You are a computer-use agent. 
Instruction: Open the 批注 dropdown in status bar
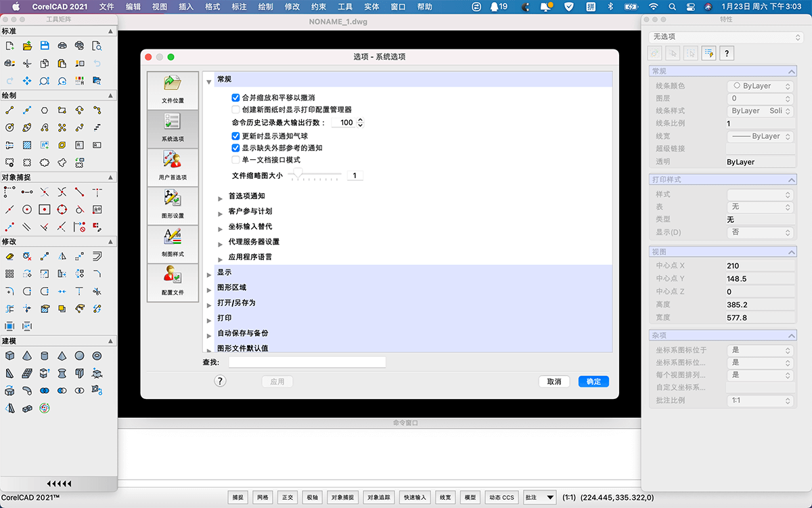click(540, 497)
